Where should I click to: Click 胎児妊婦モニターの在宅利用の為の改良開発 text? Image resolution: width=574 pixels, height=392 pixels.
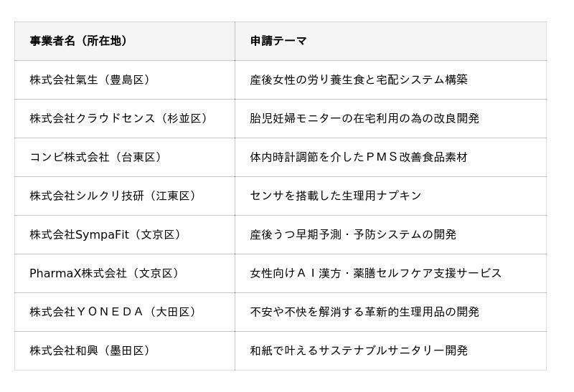(x=364, y=118)
